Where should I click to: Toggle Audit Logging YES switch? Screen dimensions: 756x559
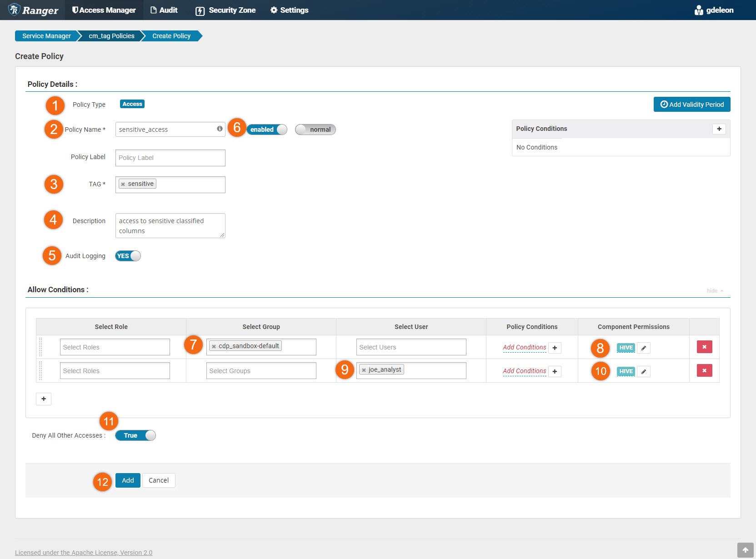coord(128,256)
